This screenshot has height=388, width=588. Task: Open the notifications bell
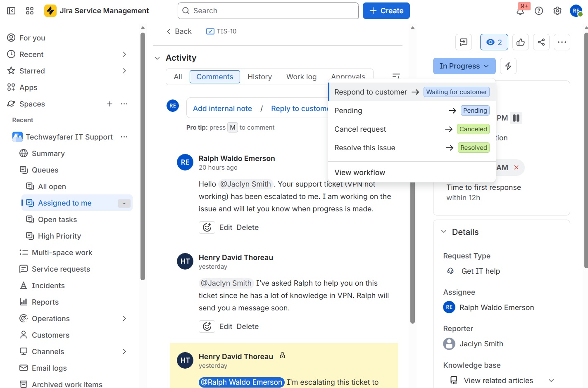pos(520,11)
